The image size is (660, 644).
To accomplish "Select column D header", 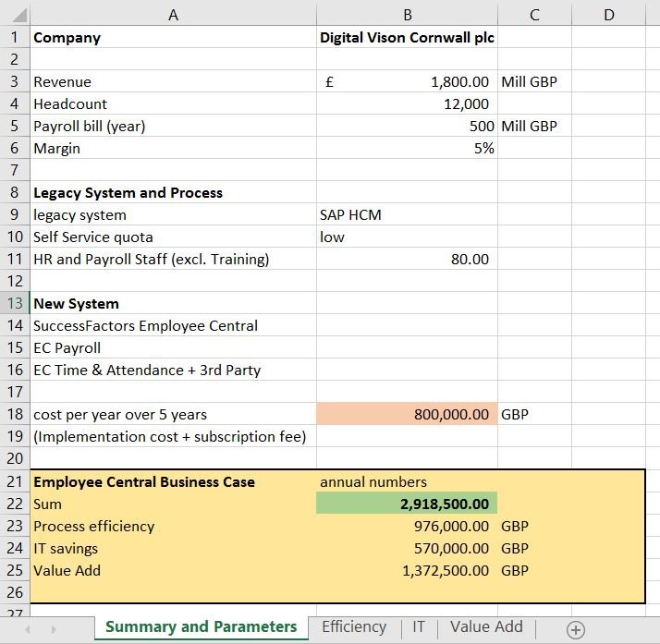I will (x=608, y=15).
